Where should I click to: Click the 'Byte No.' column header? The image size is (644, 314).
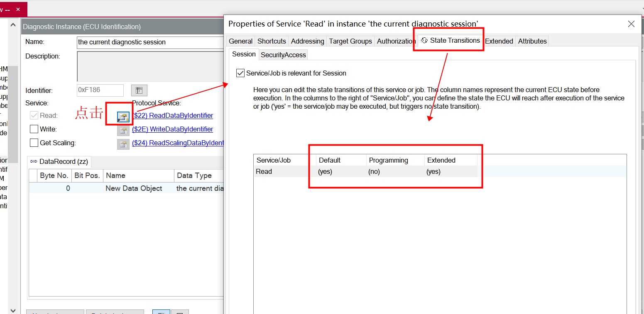[x=54, y=176]
